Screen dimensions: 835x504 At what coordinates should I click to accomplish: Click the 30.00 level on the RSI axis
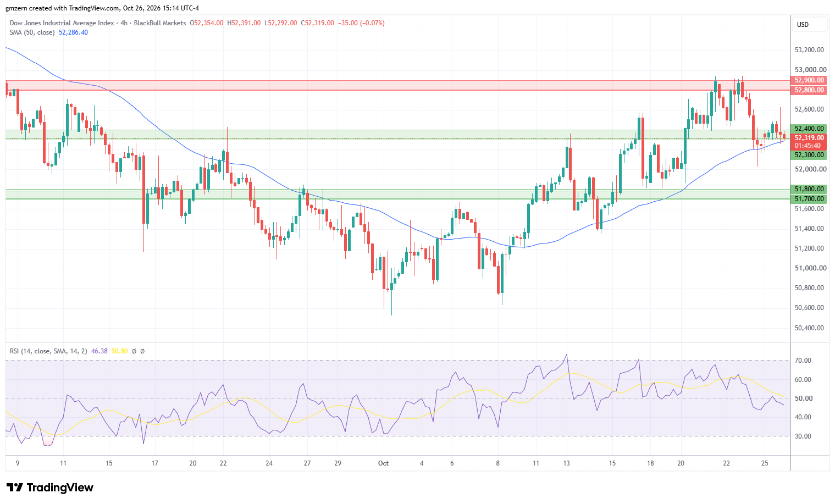(x=803, y=436)
